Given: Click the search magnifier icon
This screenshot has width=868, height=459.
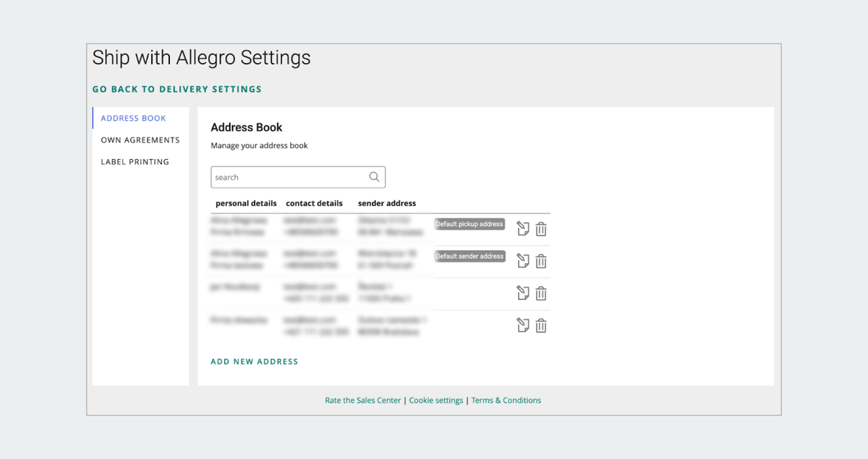Looking at the screenshot, I should coord(374,177).
